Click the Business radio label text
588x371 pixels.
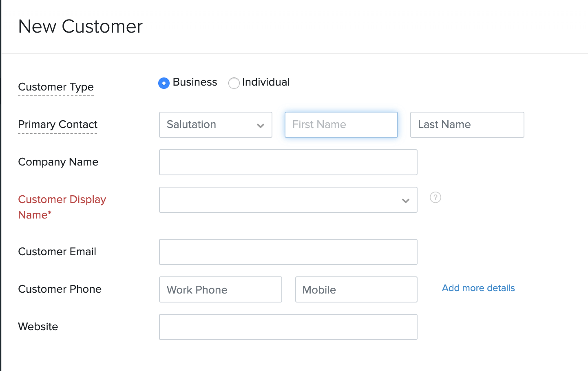[195, 82]
